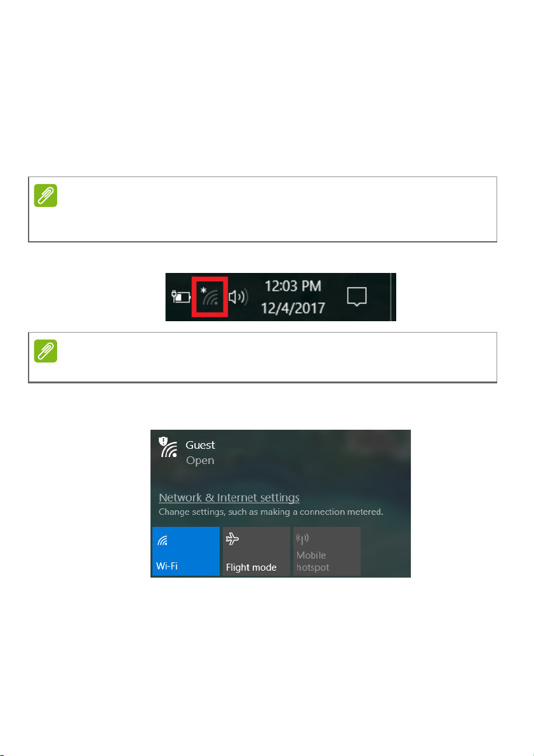Open the Action Center notification icon
This screenshot has width=534, height=756.
click(356, 296)
